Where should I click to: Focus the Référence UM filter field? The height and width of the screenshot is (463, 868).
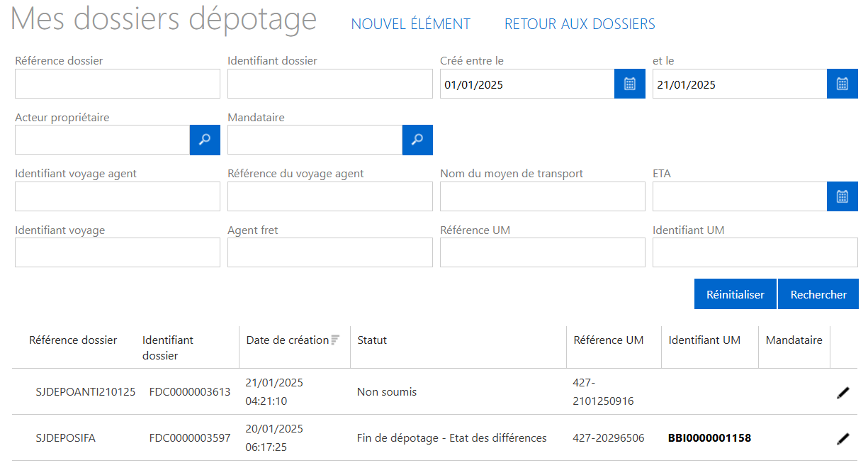point(542,252)
